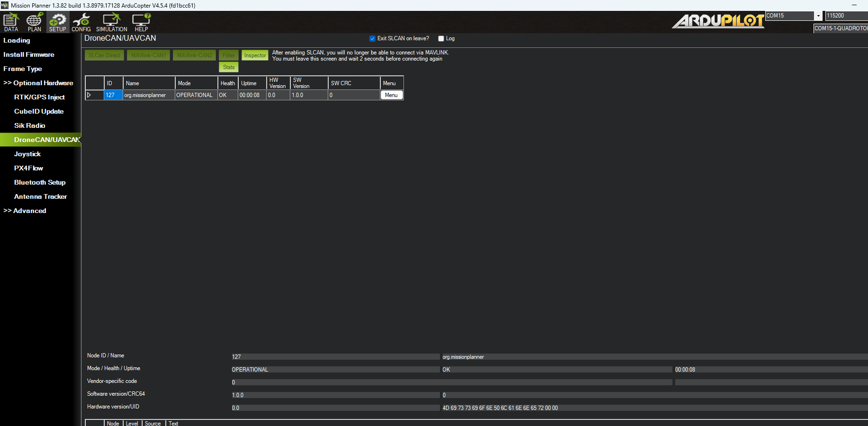The width and height of the screenshot is (868, 426).
Task: Expand node 127 row arrow
Action: [x=89, y=95]
